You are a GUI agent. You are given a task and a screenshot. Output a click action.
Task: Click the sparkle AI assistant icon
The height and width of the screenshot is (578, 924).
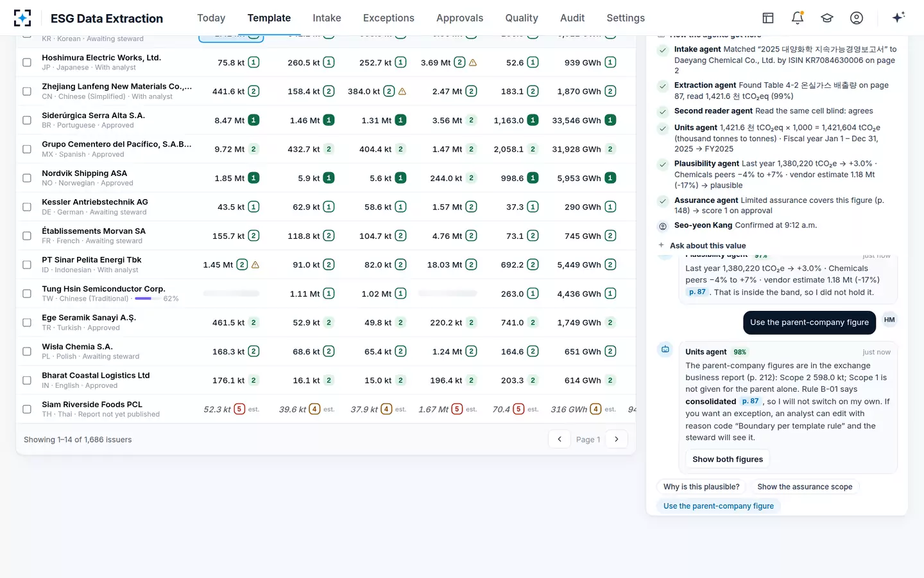click(x=898, y=17)
